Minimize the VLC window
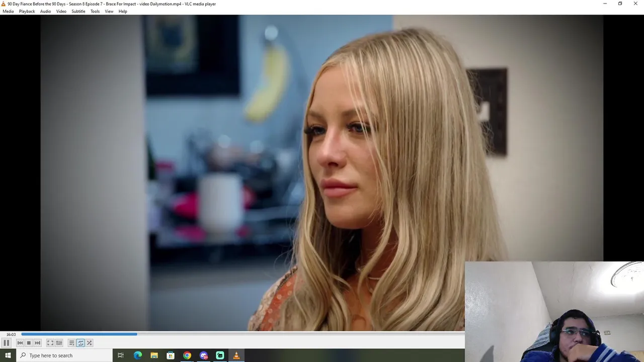The height and width of the screenshot is (362, 644). click(605, 4)
